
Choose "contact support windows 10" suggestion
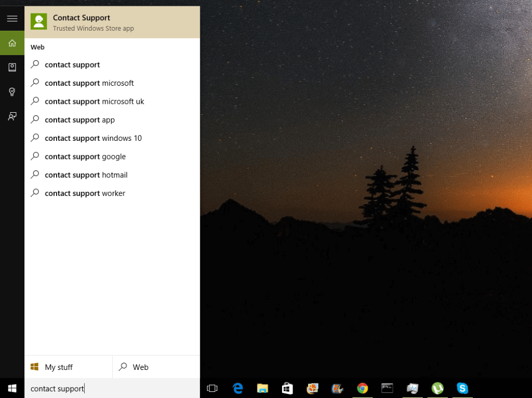112,138
